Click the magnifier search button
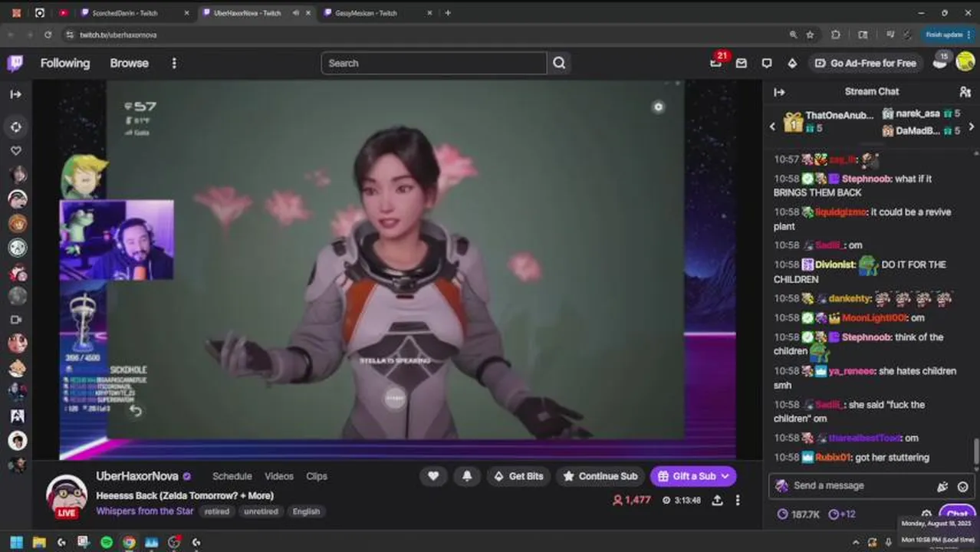Screen dimensions: 980x552 [x=559, y=63]
